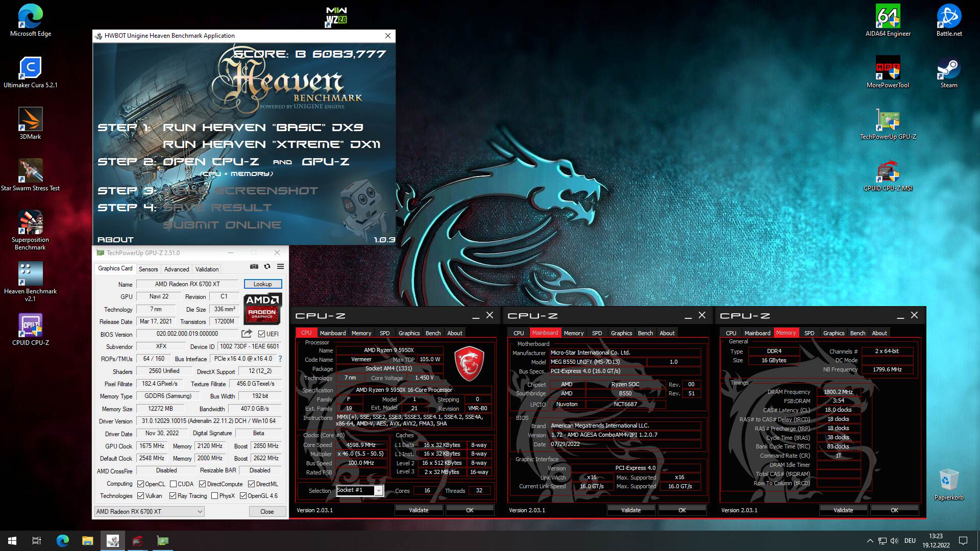Toggle OpenCL checkbox
980x551 pixels.
141,484
